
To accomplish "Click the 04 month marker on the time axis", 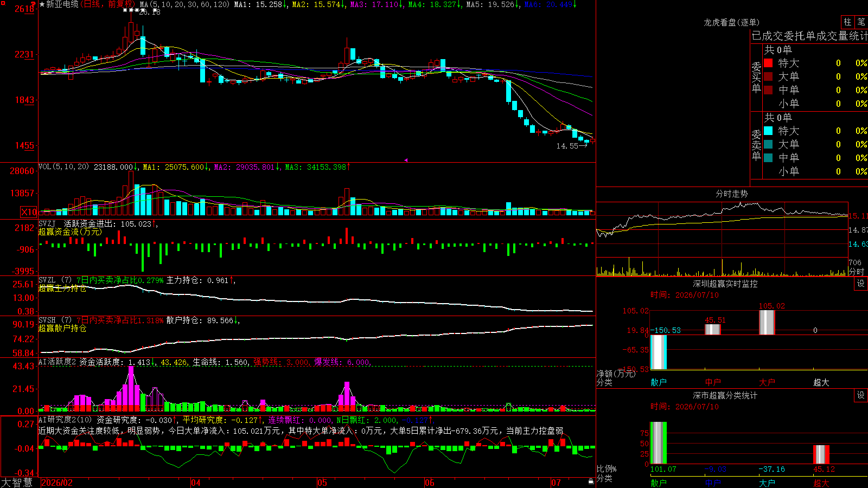I will click(x=195, y=483).
